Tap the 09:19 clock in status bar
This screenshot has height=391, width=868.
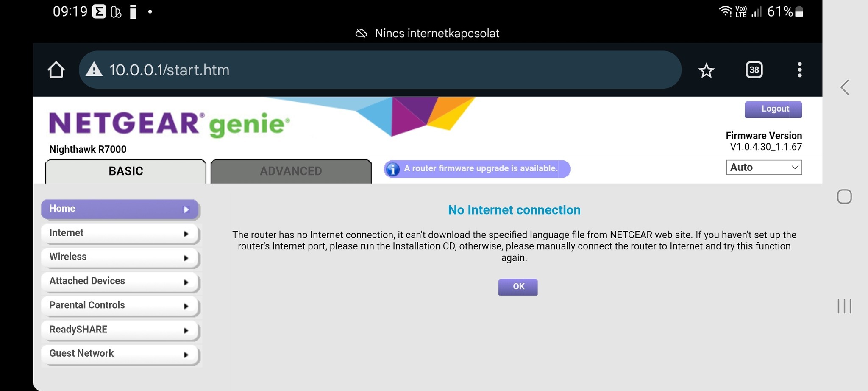click(70, 11)
